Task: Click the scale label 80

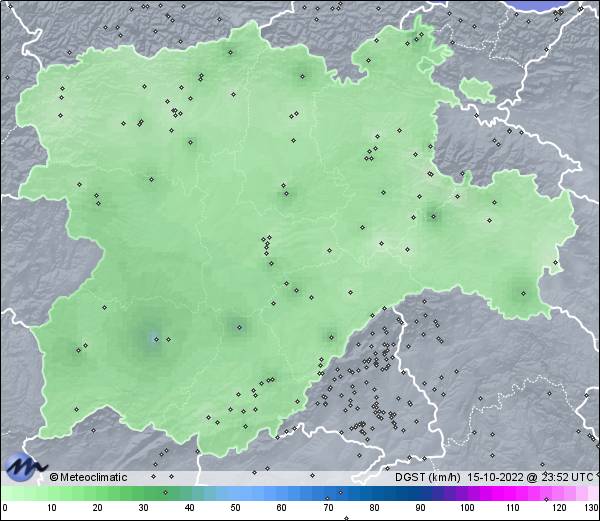Action: pyautogui.click(x=374, y=508)
